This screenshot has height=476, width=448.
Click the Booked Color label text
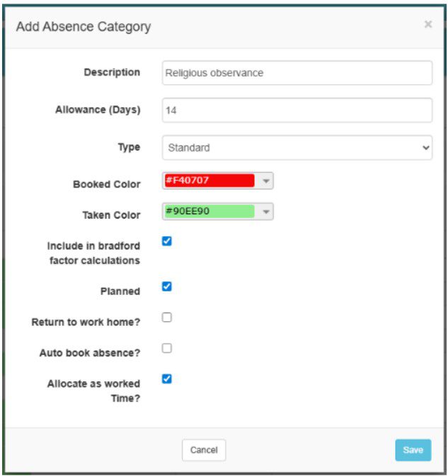(x=106, y=184)
